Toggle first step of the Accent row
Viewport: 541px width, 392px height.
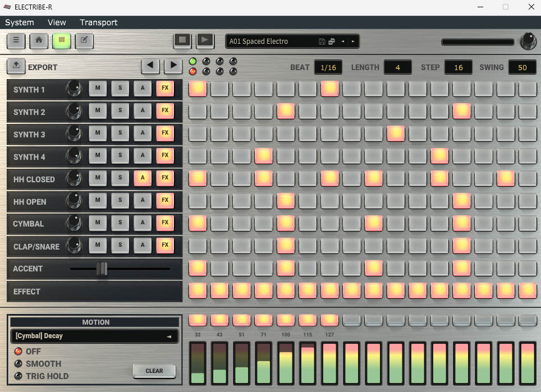pyautogui.click(x=198, y=268)
